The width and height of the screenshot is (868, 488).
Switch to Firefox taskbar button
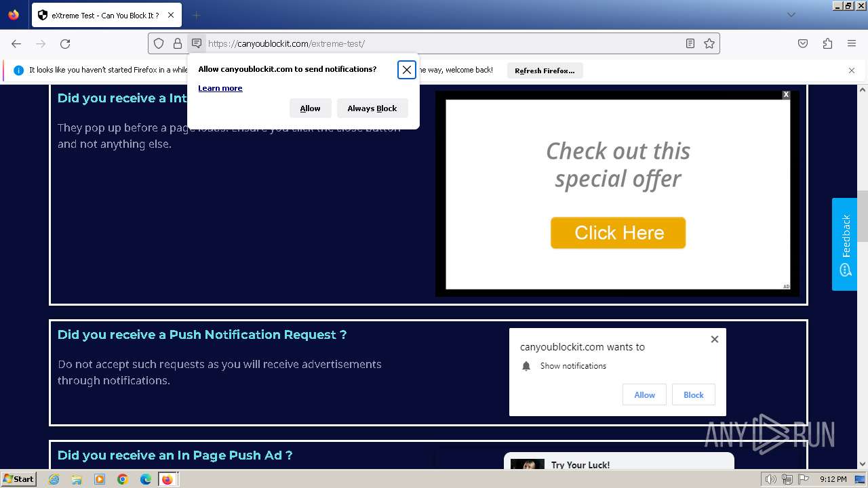click(167, 479)
